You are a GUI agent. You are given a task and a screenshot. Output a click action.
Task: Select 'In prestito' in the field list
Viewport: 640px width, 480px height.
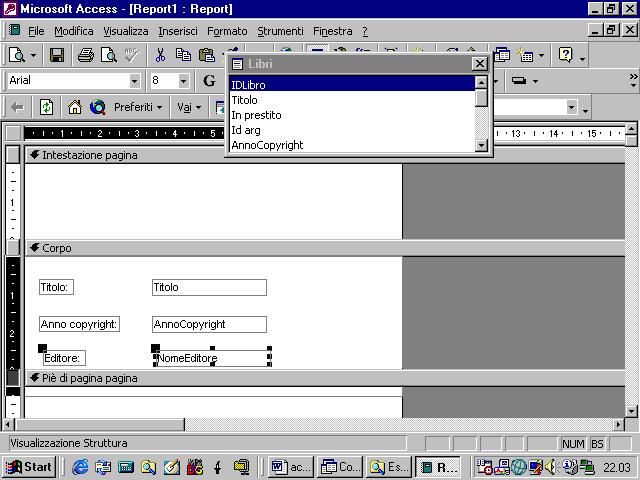352,115
